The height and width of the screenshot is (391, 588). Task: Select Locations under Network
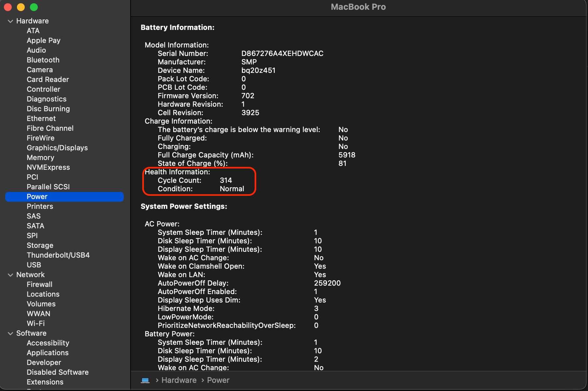point(43,294)
